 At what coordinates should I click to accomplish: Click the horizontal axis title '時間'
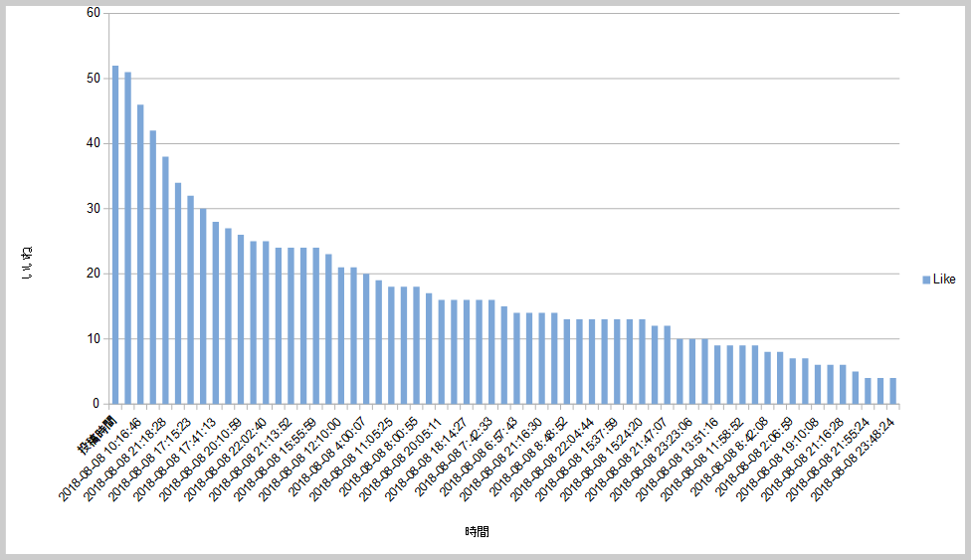pyautogui.click(x=477, y=531)
